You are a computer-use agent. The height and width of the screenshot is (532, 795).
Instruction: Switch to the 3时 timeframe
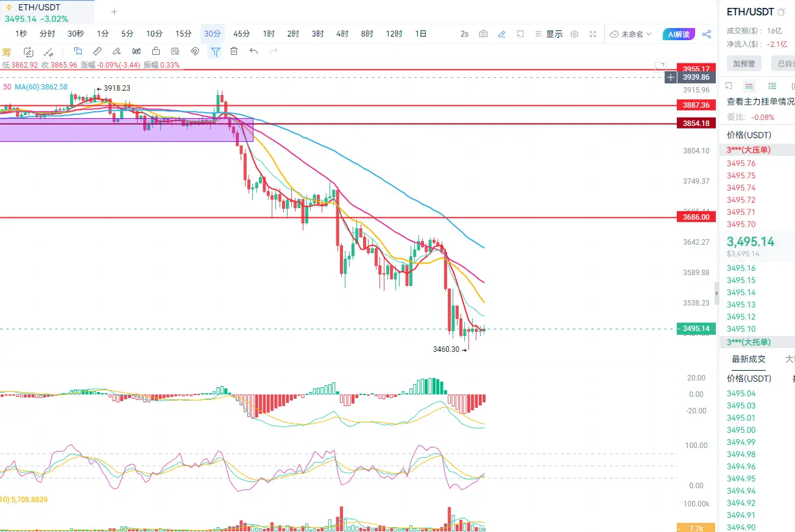click(318, 34)
